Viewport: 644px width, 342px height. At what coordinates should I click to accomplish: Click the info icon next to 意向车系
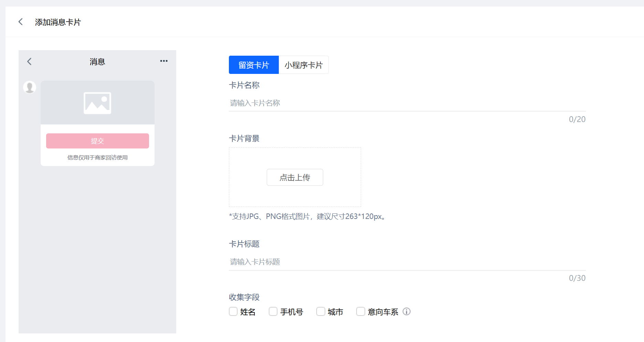tap(407, 312)
